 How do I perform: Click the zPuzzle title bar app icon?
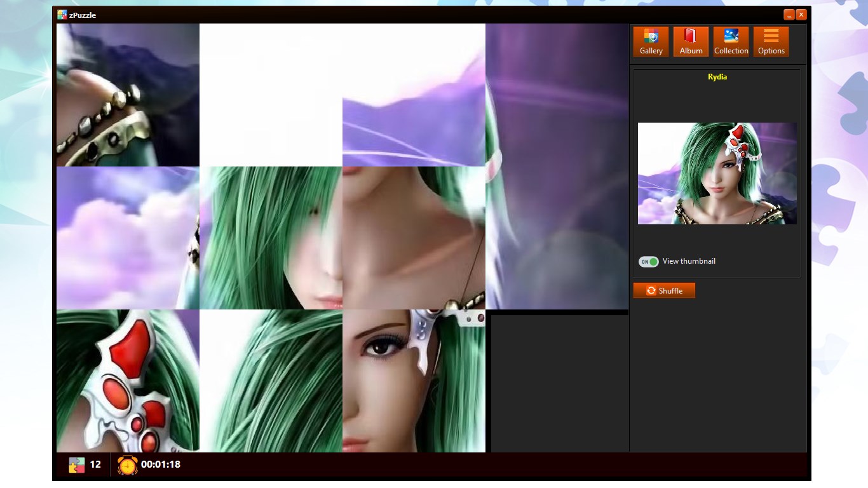[x=62, y=15]
